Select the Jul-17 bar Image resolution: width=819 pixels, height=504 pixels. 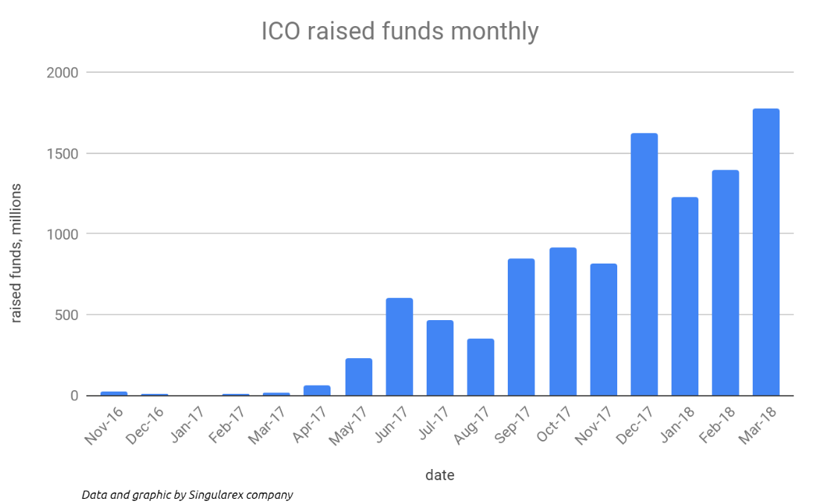click(440, 357)
